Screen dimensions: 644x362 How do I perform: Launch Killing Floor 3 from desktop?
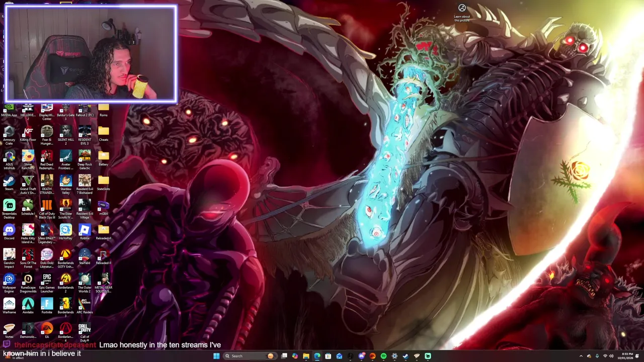[28, 136]
